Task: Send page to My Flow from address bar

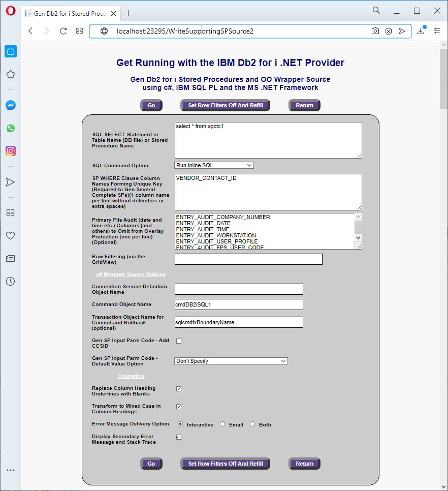Action: [x=402, y=31]
